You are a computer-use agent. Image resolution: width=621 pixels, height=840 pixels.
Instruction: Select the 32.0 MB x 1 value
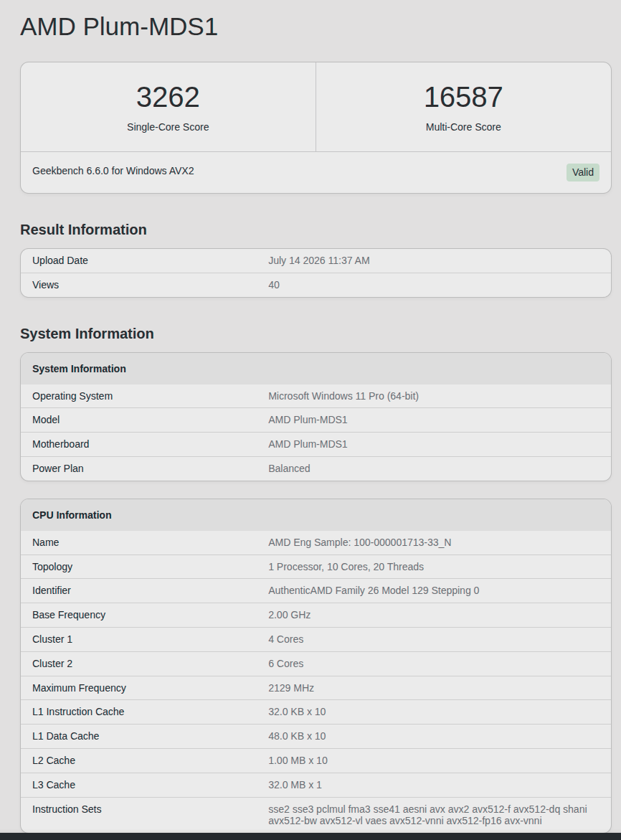pyautogui.click(x=295, y=785)
